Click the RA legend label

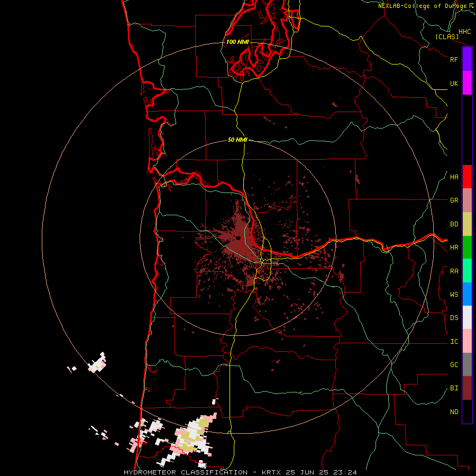click(454, 271)
